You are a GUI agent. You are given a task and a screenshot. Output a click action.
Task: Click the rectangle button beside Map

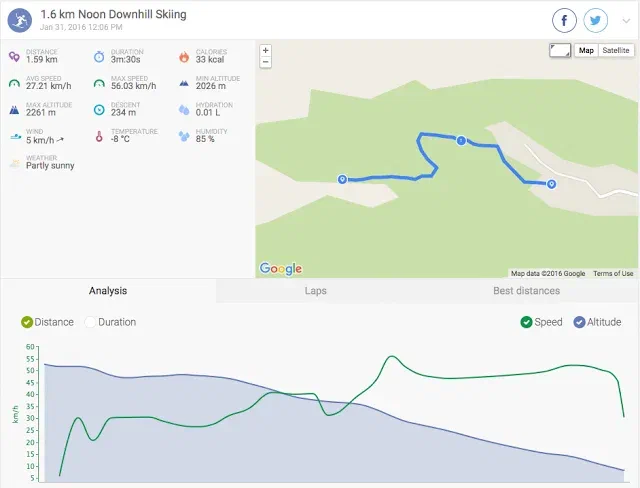pyautogui.click(x=560, y=50)
